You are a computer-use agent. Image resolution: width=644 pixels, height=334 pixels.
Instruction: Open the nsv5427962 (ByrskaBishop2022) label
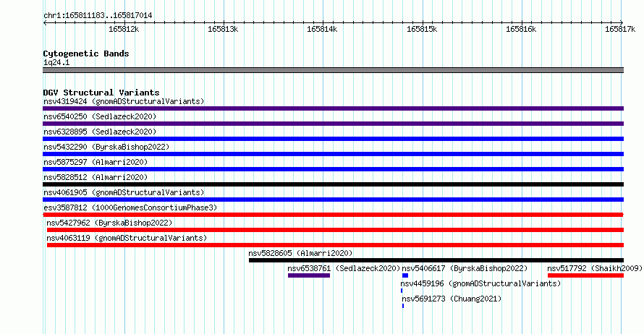pos(109,223)
